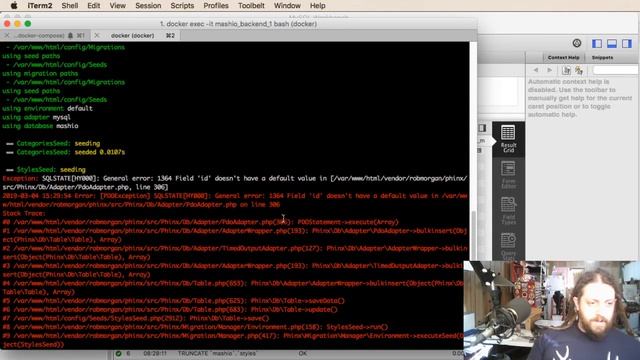Toggle result wrap icon beside Result Grid
640x360 pixels.
click(482, 128)
